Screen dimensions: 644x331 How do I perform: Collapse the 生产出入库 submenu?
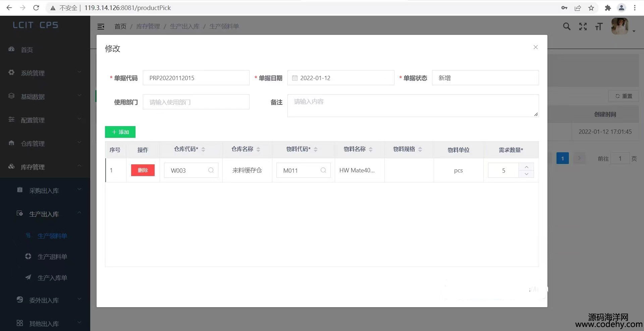[45, 214]
